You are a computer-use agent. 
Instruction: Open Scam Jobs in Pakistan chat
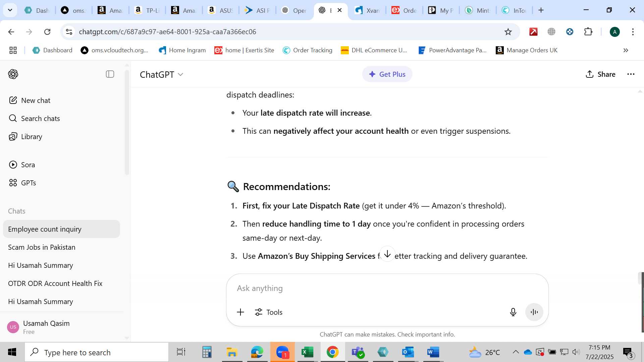(61, 247)
